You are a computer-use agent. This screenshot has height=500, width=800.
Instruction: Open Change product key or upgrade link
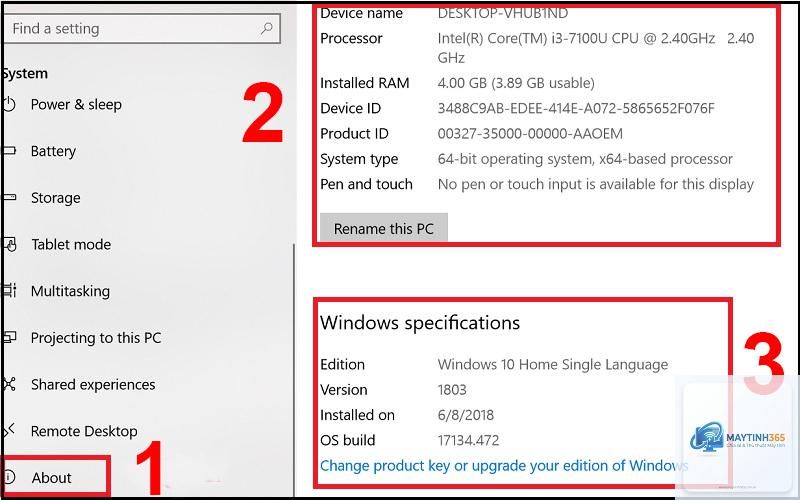pyautogui.click(x=504, y=466)
